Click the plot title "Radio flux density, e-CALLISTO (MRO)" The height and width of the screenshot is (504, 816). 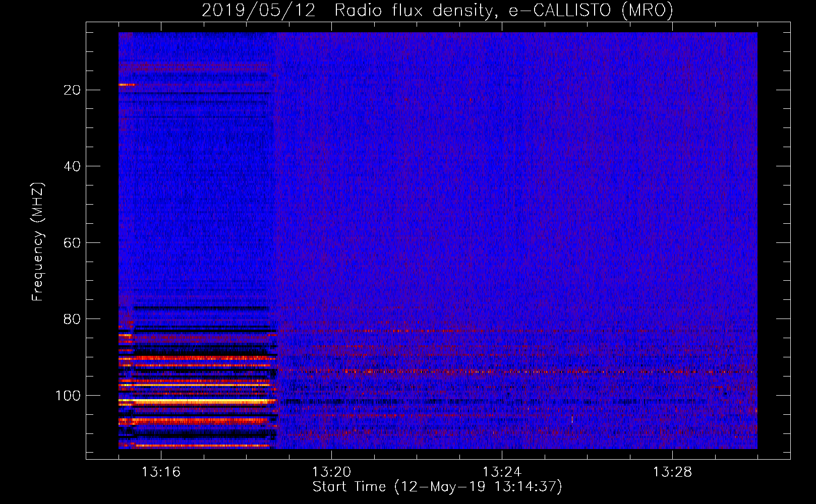tap(504, 10)
